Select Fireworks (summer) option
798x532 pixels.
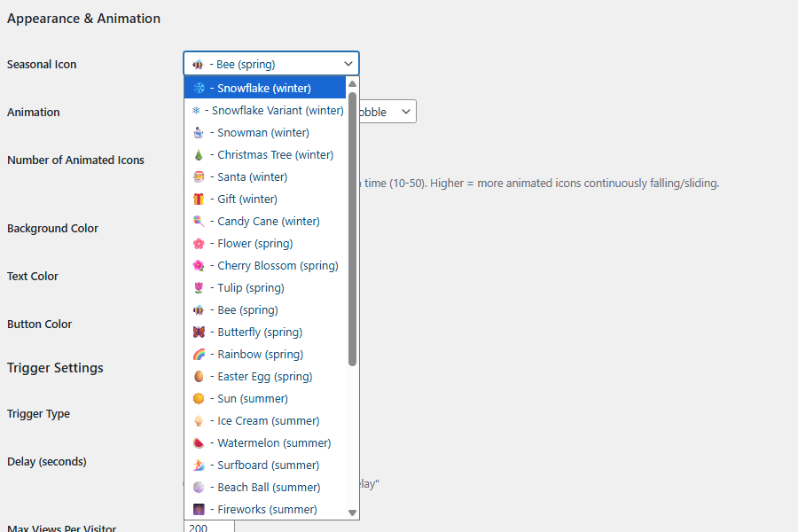[264, 509]
